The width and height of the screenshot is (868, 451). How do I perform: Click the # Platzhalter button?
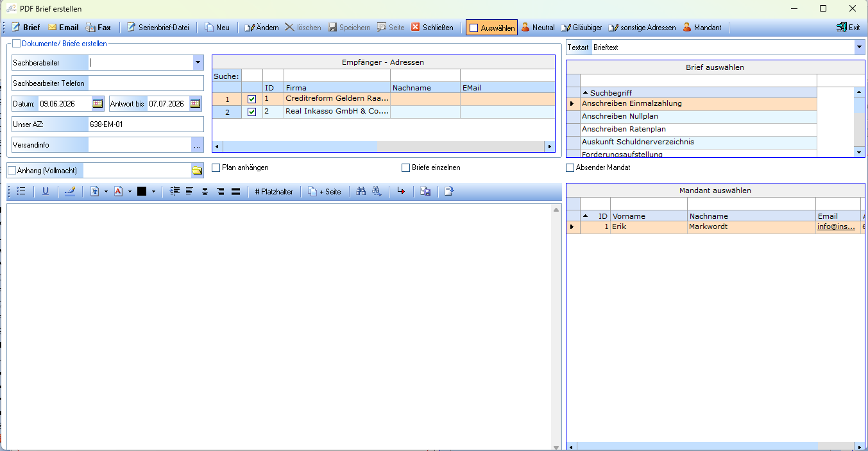(x=274, y=191)
